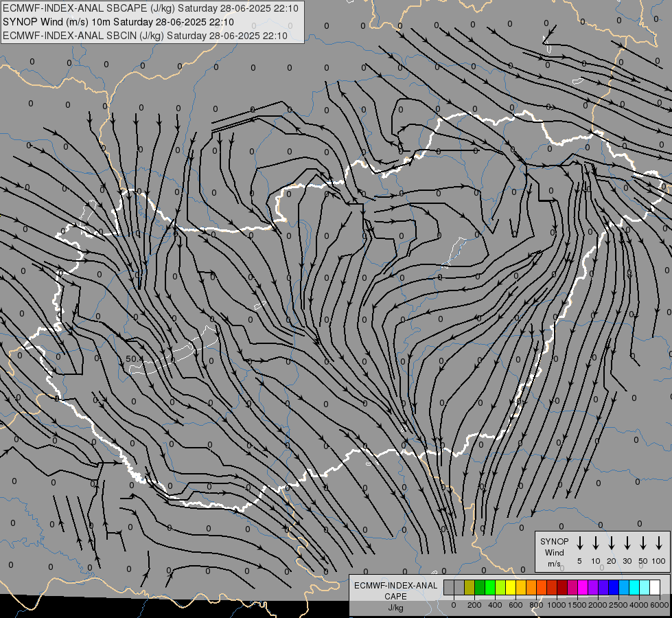Screen dimensions: 672x618
Task: Click the 20 m/s wind arrow symbol
Action: [x=612, y=543]
